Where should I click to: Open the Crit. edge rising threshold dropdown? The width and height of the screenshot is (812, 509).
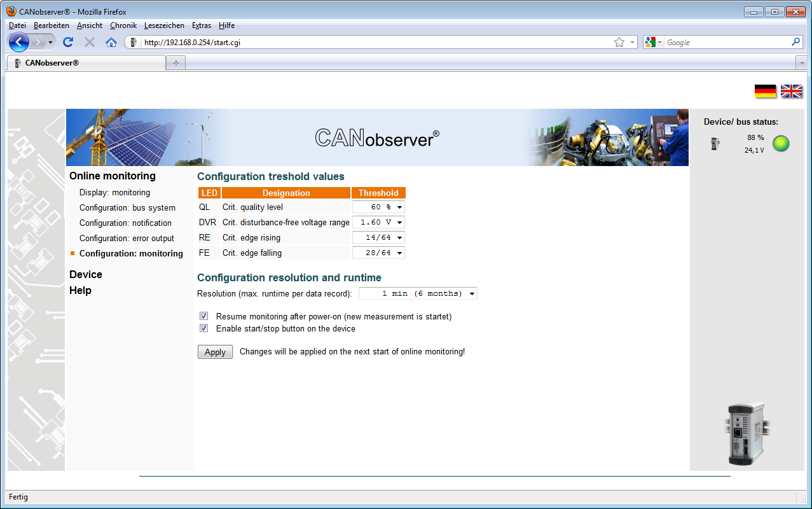tap(378, 237)
